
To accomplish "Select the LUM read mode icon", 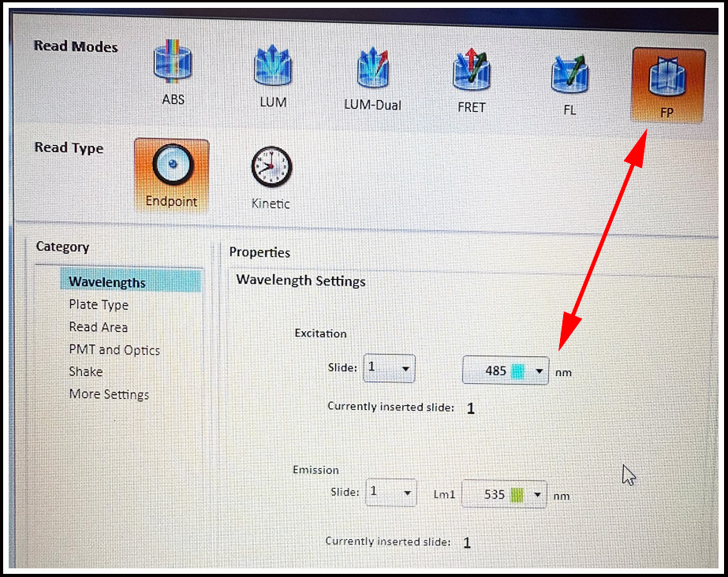I will click(x=273, y=69).
